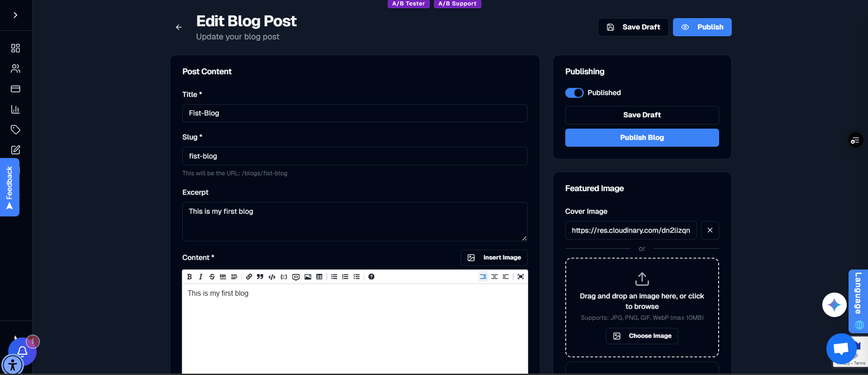Go back using the left arrow
868x375 pixels.
(x=179, y=27)
